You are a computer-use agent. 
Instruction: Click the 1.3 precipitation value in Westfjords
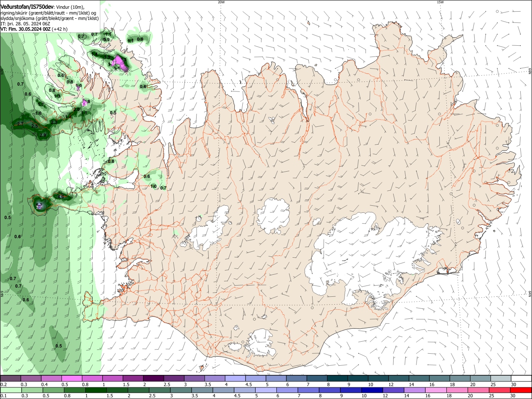[57, 96]
